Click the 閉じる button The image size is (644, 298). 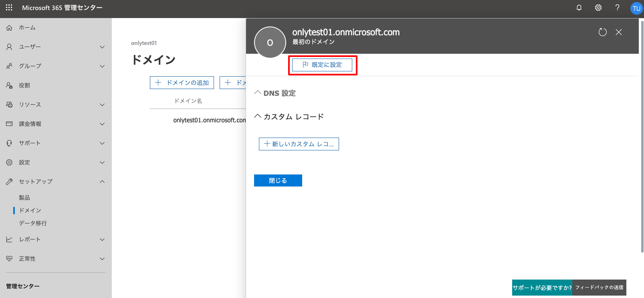coord(278,180)
